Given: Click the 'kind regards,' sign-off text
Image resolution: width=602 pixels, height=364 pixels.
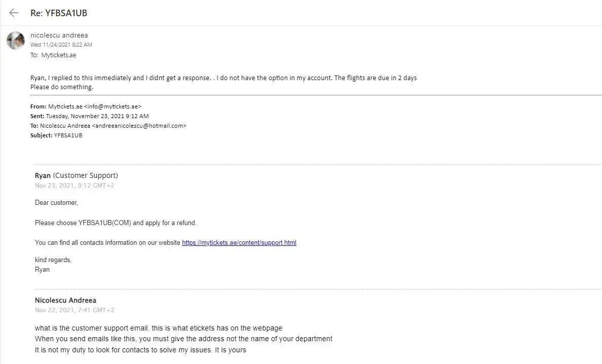Looking at the screenshot, I should point(53,260).
